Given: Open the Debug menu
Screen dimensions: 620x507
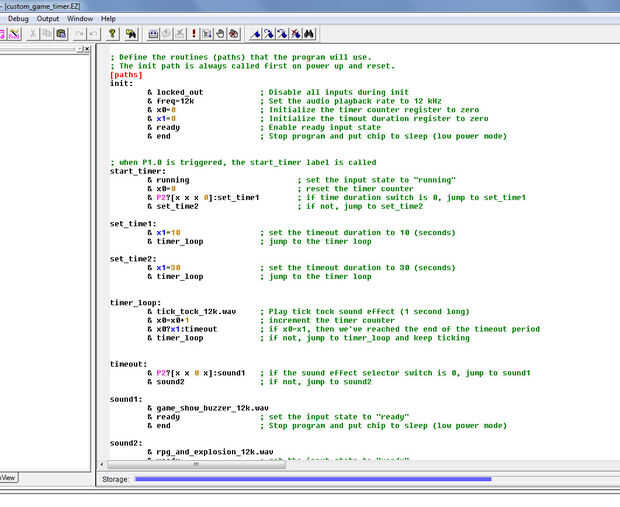Looking at the screenshot, I should click(x=18, y=19).
